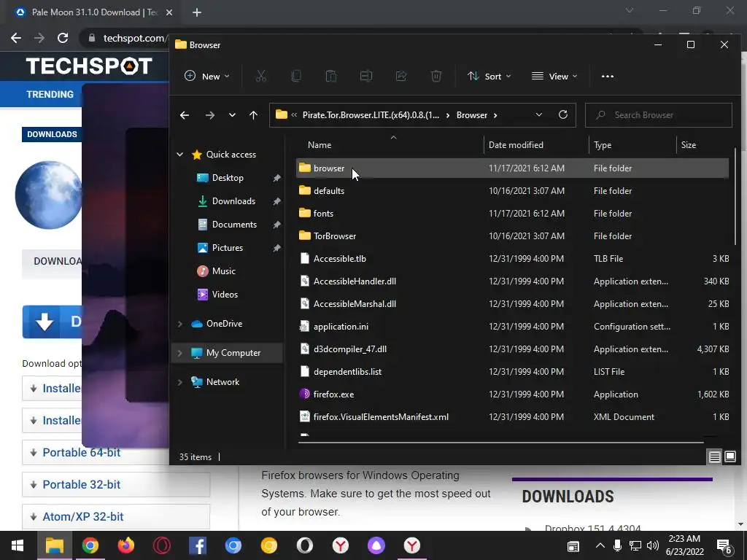Open Facebook app in taskbar
747x560 pixels.
pyautogui.click(x=197, y=545)
